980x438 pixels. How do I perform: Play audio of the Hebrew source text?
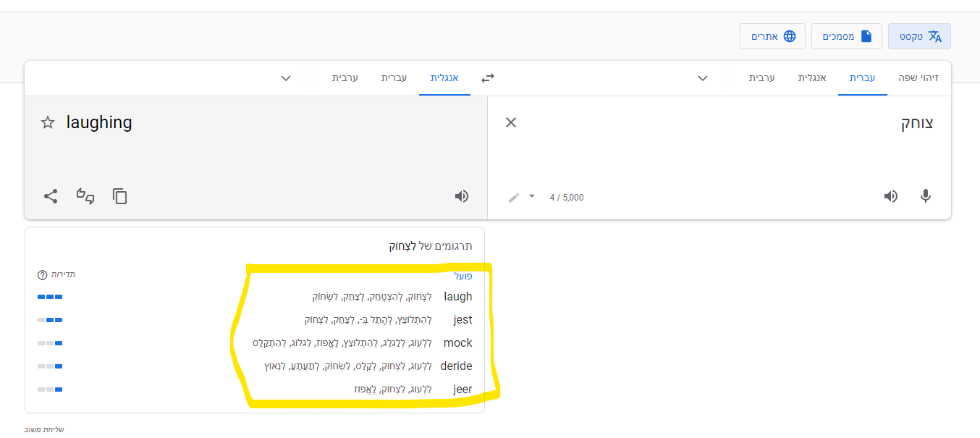click(x=891, y=196)
